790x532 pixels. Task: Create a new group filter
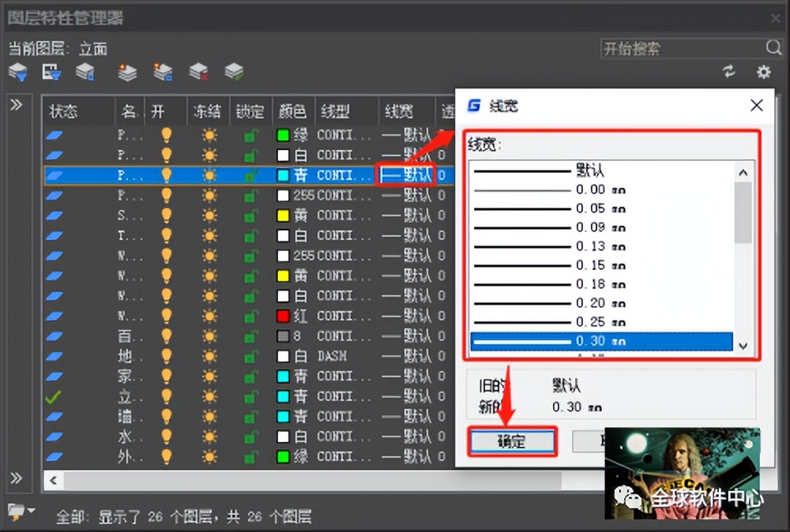(51, 71)
